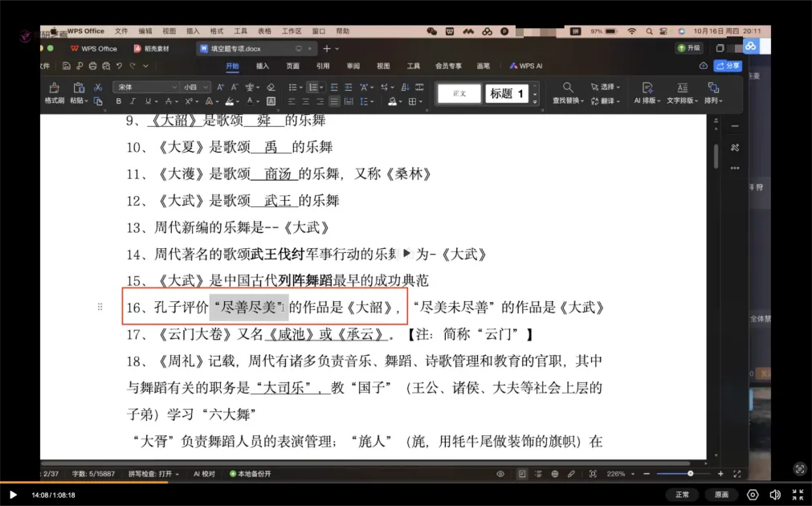Expand the numbered list dropdown arrow

pos(321,88)
